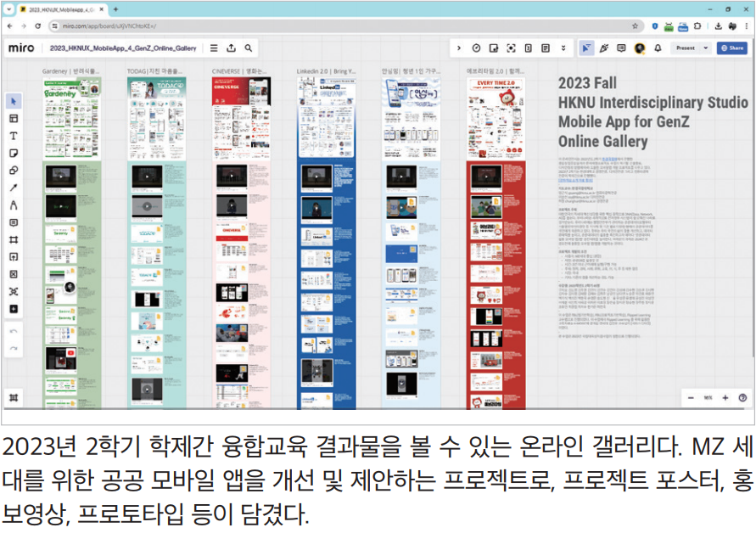The width and height of the screenshot is (756, 550).
Task: Select the Text tool
Action: click(x=14, y=136)
